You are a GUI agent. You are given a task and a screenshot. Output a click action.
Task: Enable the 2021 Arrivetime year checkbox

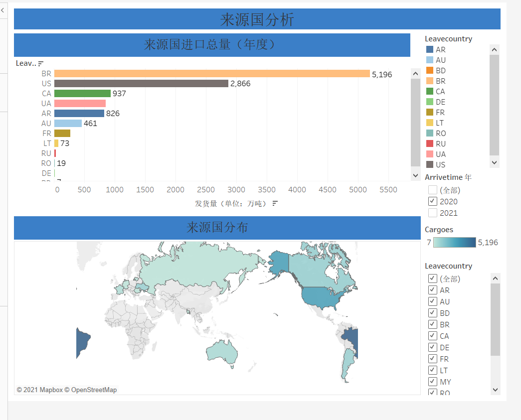433,213
